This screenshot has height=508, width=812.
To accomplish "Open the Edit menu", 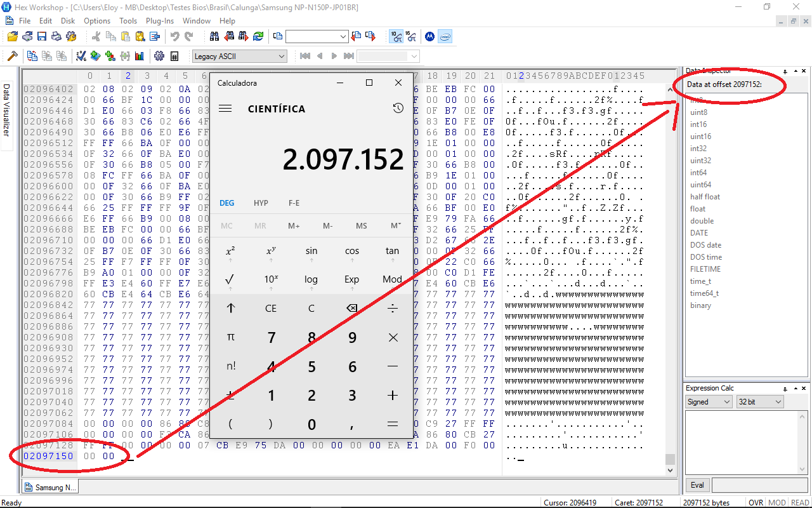I will [46, 21].
